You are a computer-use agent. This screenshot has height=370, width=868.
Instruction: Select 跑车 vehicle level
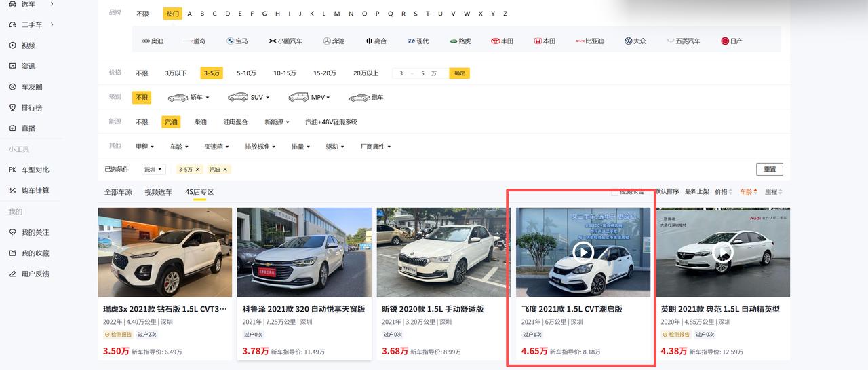tap(366, 98)
